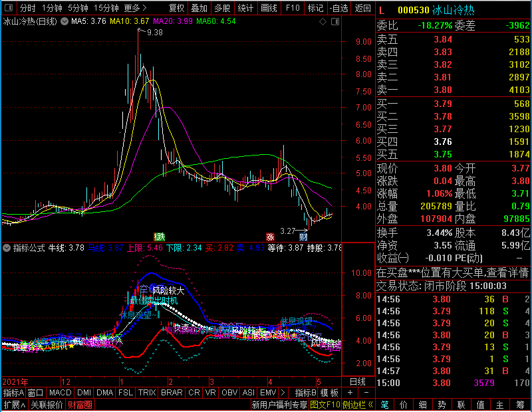Click the 在买盘***位置有大买单 notice
Screen dimensions: 532x412
click(453, 272)
